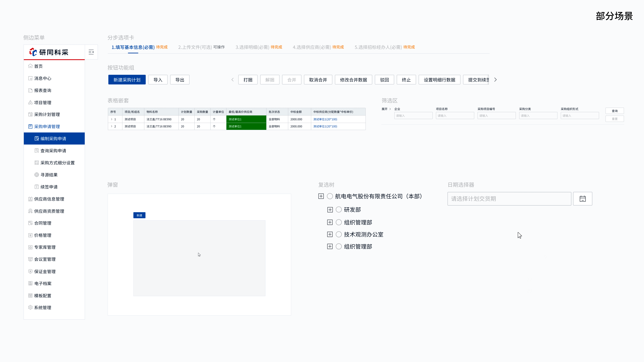The width and height of the screenshot is (644, 362).
Task: Expand the first 组织管理部 tree node
Action: pos(330,222)
